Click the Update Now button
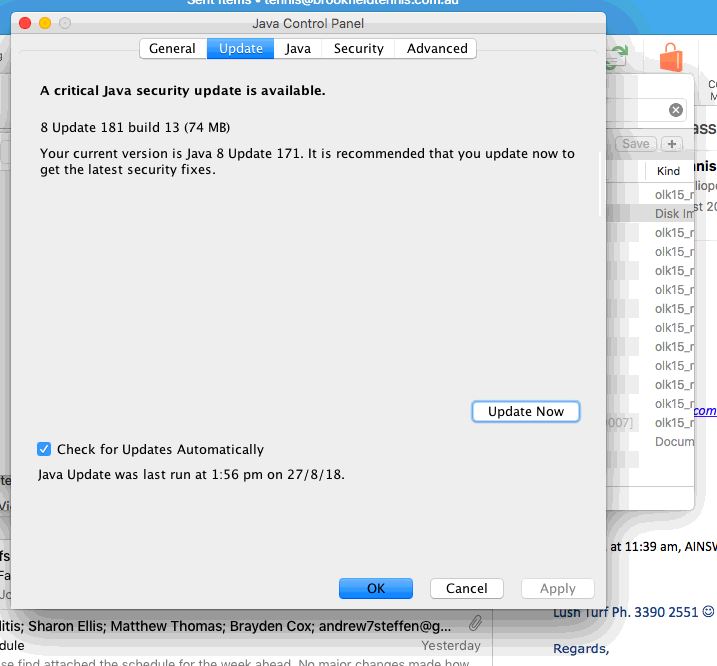The height and width of the screenshot is (666, 717). [x=525, y=411]
